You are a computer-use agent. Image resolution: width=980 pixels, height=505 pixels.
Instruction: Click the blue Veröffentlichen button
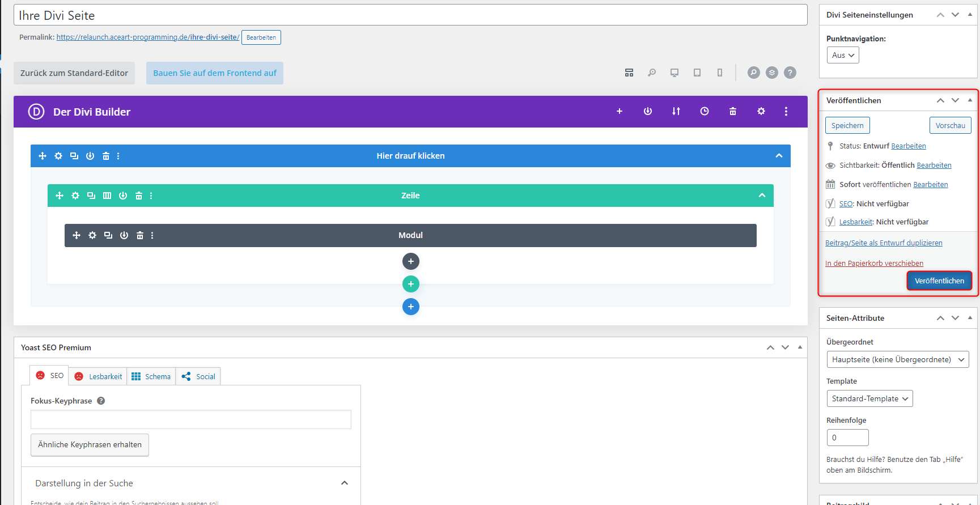[939, 281]
